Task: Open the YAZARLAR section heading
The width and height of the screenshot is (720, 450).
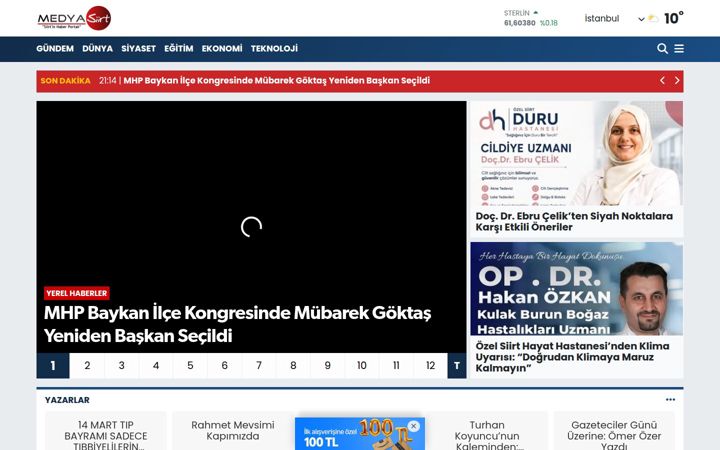Action: [x=67, y=400]
